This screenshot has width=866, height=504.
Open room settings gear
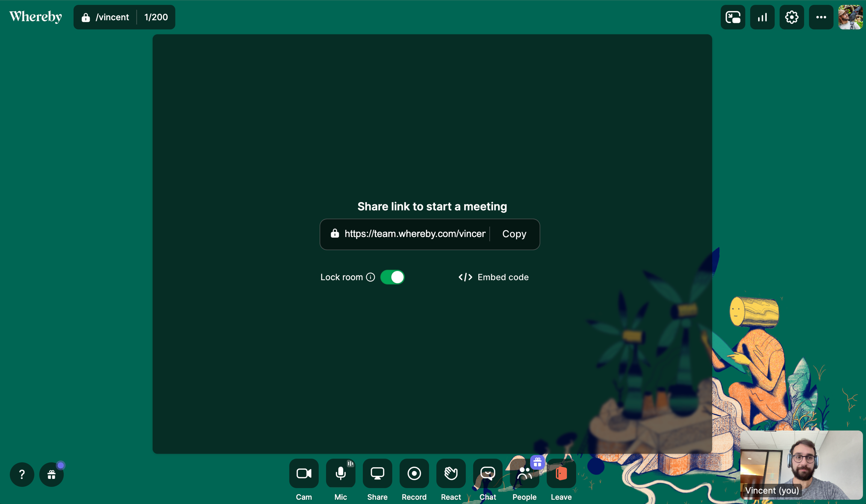tap(791, 17)
